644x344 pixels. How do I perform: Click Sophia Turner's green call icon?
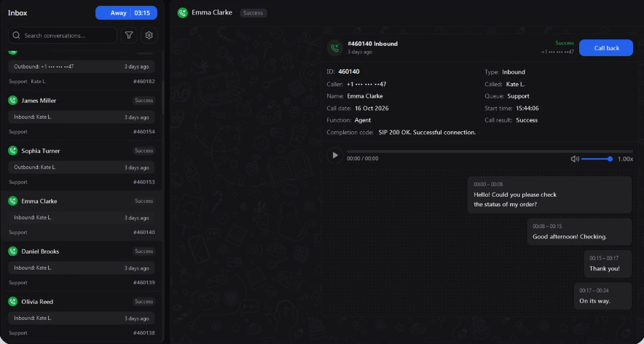tap(12, 150)
